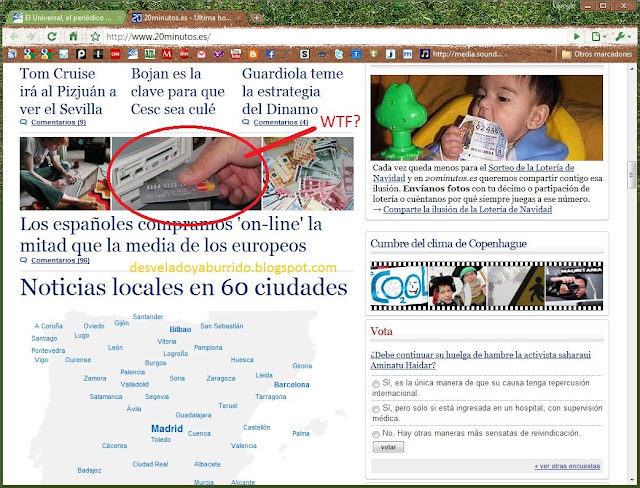Select the 20minutos.es tab

tap(187, 18)
